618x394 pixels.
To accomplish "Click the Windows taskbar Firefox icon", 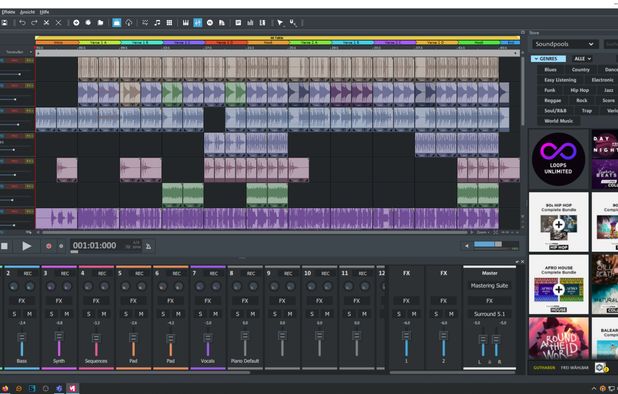I will (x=5, y=388).
